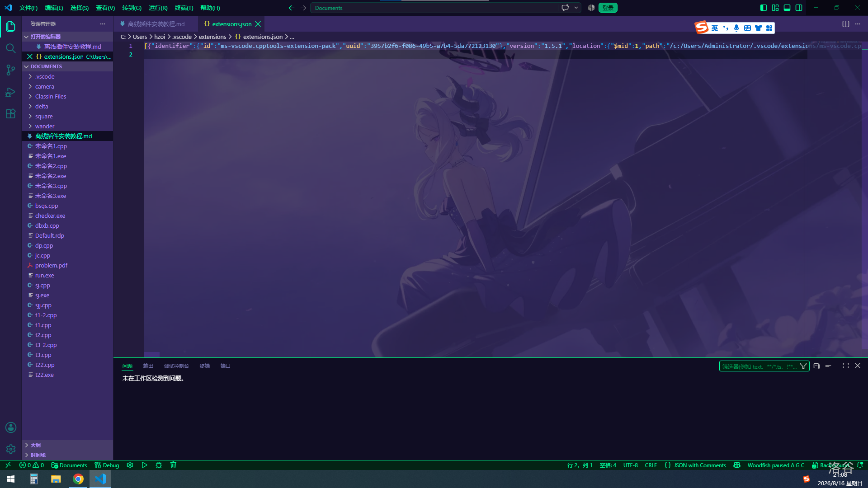Viewport: 868px width, 488px height.
Task: Change encoding via UTF-8 status item
Action: [x=631, y=465]
